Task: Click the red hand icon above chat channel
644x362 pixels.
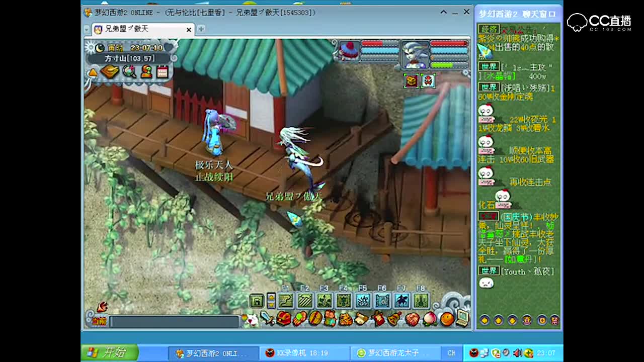Action: [x=102, y=307]
